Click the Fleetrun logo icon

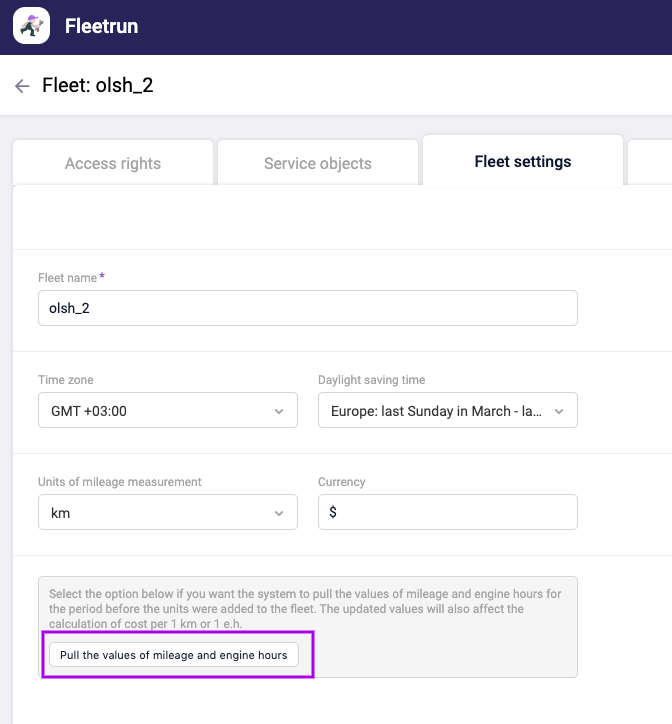coord(32,27)
